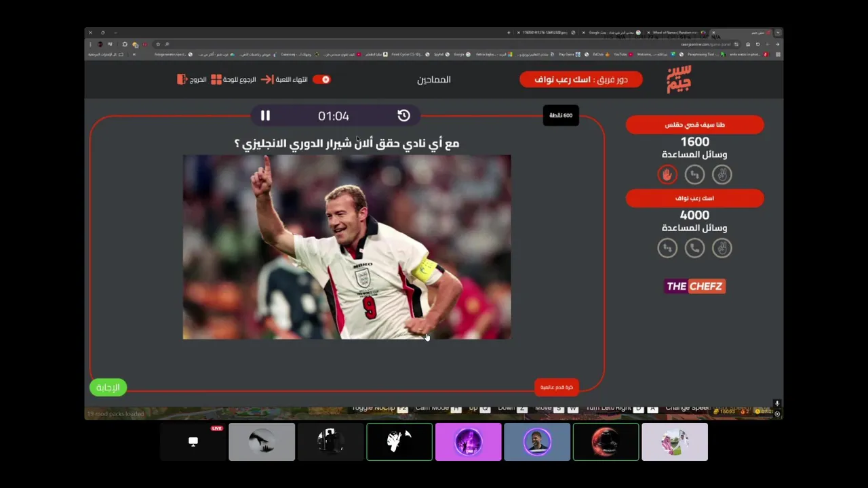The width and height of the screenshot is (868, 488).
Task: Open the YouTube bookmark
Action: coord(623,54)
